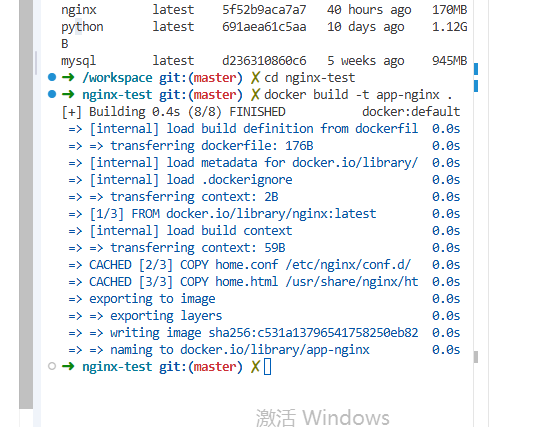The height and width of the screenshot is (427, 535).
Task: Click the yellow X before cd nginx-test
Action: coord(255,78)
